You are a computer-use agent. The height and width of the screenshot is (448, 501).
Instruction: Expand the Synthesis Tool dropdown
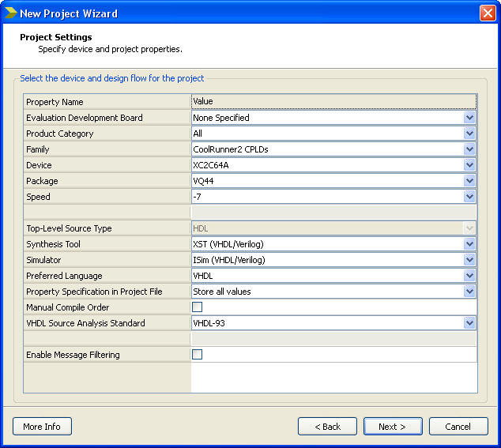pos(469,244)
